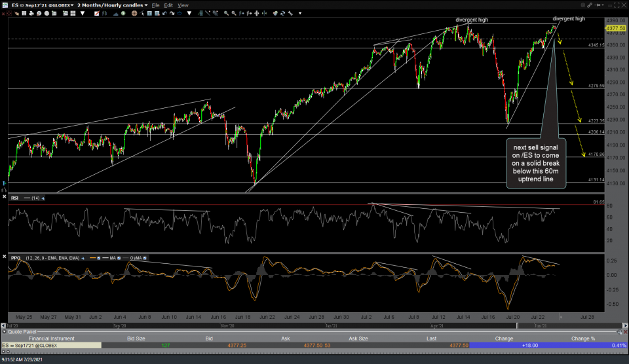
Task: Click the Change % column header
Action: pos(583,338)
